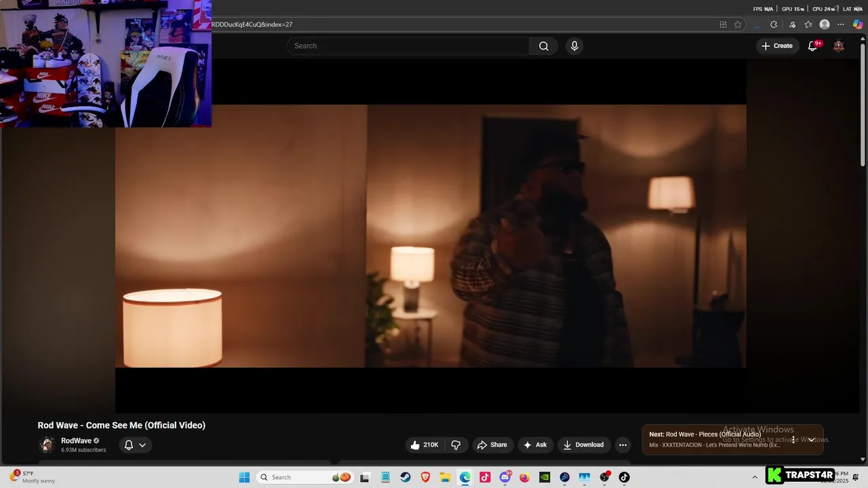Click the '6.93M subscribers' text
This screenshot has height=488, width=868.
point(83,450)
